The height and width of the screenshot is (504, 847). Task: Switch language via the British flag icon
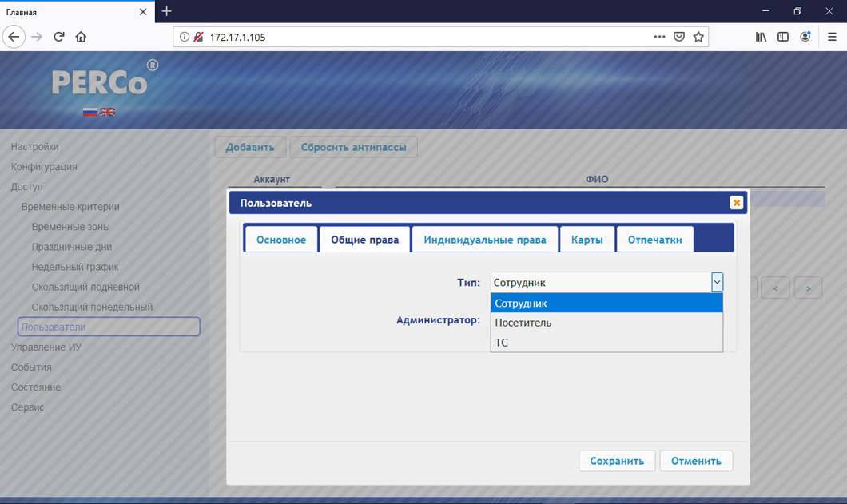click(x=108, y=113)
